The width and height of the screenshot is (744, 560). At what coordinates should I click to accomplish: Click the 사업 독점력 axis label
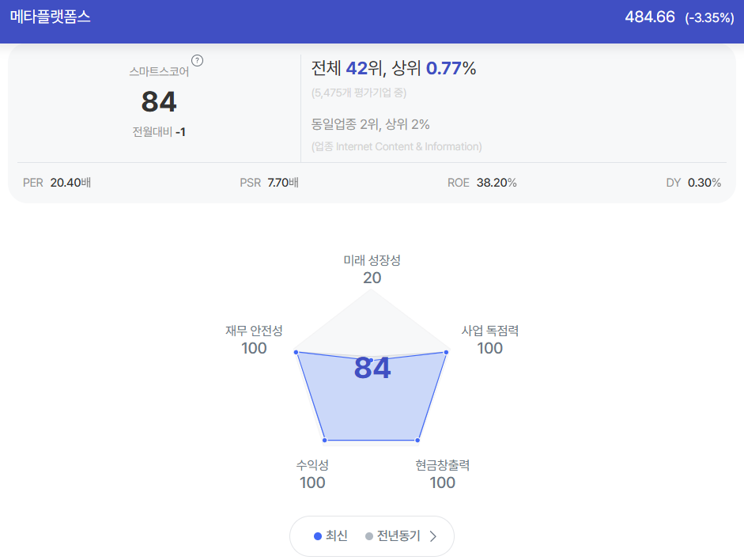pyautogui.click(x=489, y=331)
